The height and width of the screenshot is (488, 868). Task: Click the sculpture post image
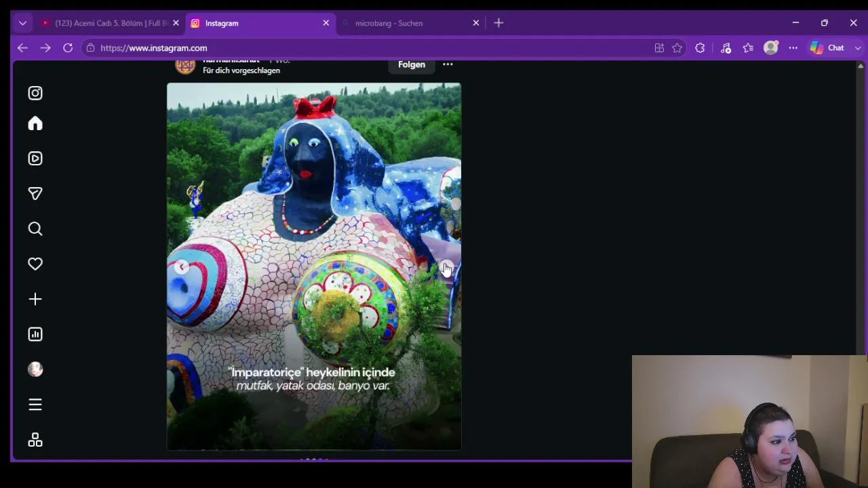(x=314, y=266)
